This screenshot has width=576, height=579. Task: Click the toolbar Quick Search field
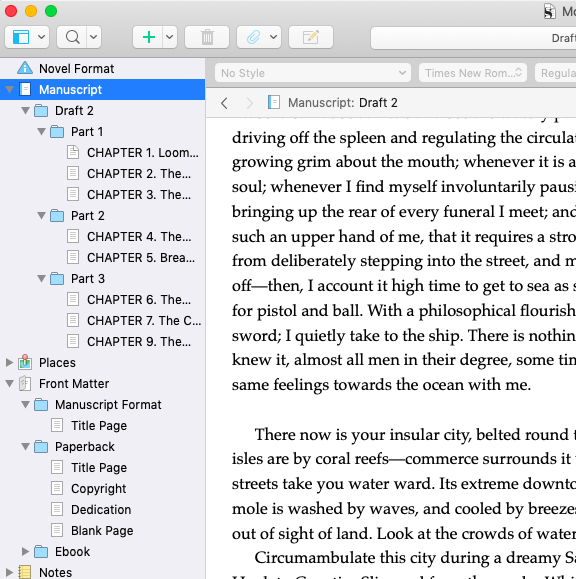[x=473, y=38]
